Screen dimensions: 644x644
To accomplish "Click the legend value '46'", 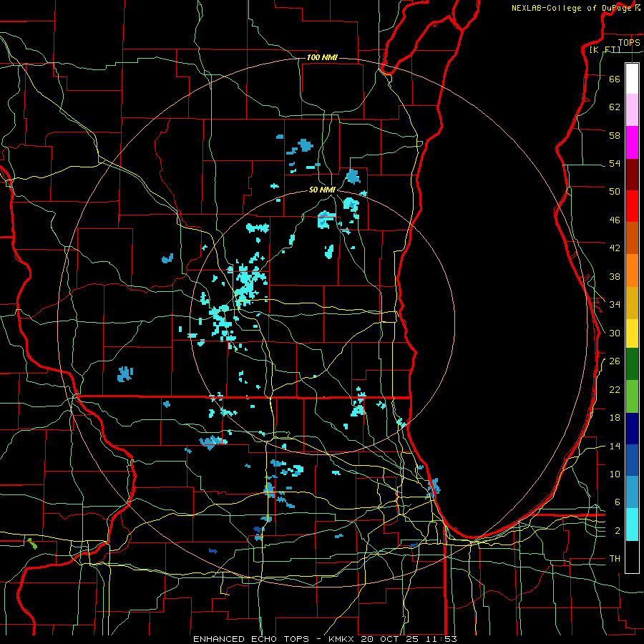I will click(x=615, y=220).
